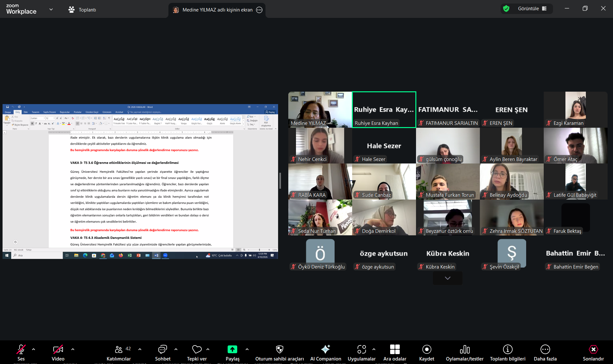Screen dimensions: 613x364
Task: Expand the Zoom Workplace dropdown chevron
Action: (x=51, y=10)
